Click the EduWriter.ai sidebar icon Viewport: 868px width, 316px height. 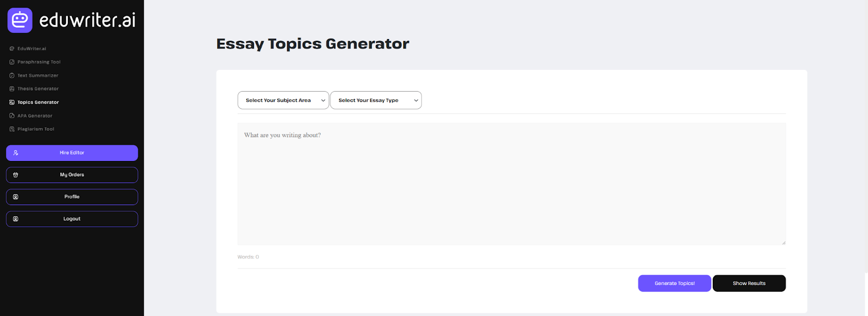click(x=12, y=49)
